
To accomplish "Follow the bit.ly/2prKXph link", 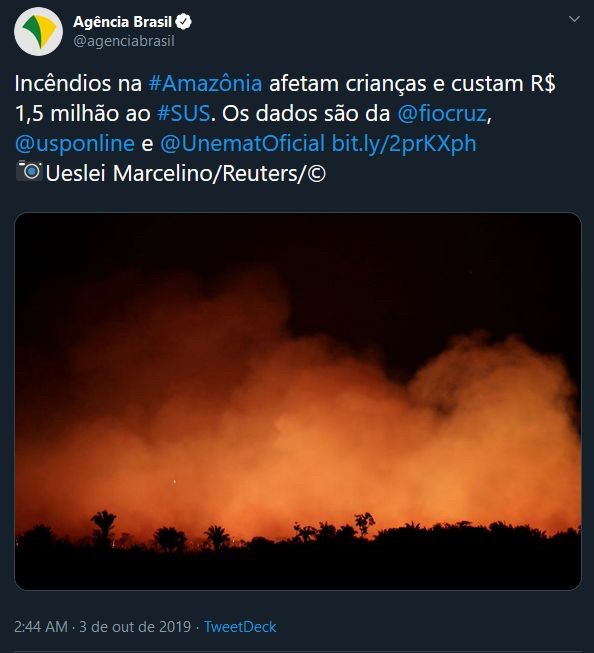I will pos(404,143).
